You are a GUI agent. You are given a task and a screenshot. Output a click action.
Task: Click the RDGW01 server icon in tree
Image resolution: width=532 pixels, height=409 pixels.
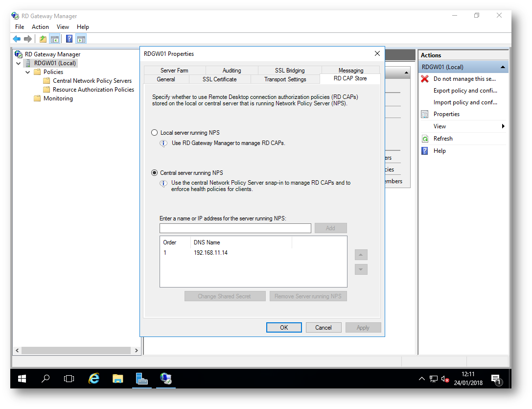[x=28, y=63]
